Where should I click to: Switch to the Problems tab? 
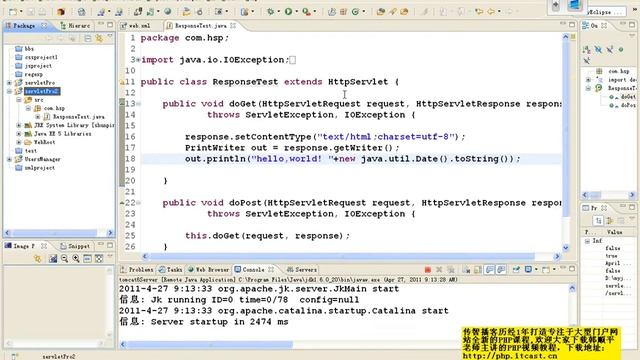point(137,270)
